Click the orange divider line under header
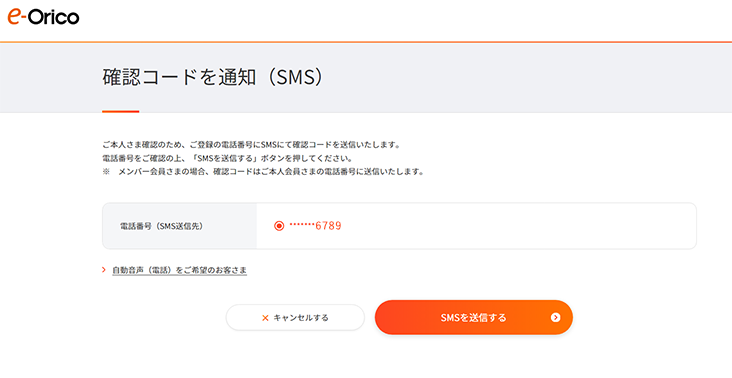This screenshot has height=378, width=732. coord(366,42)
